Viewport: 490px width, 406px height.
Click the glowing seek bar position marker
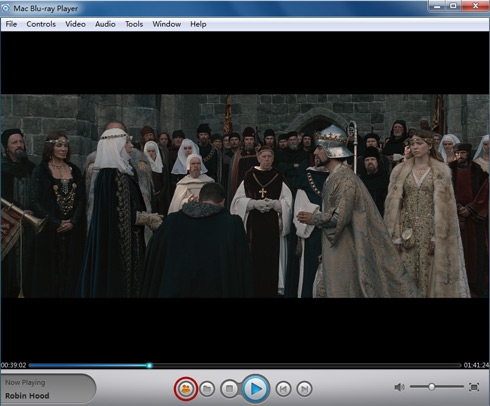pyautogui.click(x=149, y=365)
